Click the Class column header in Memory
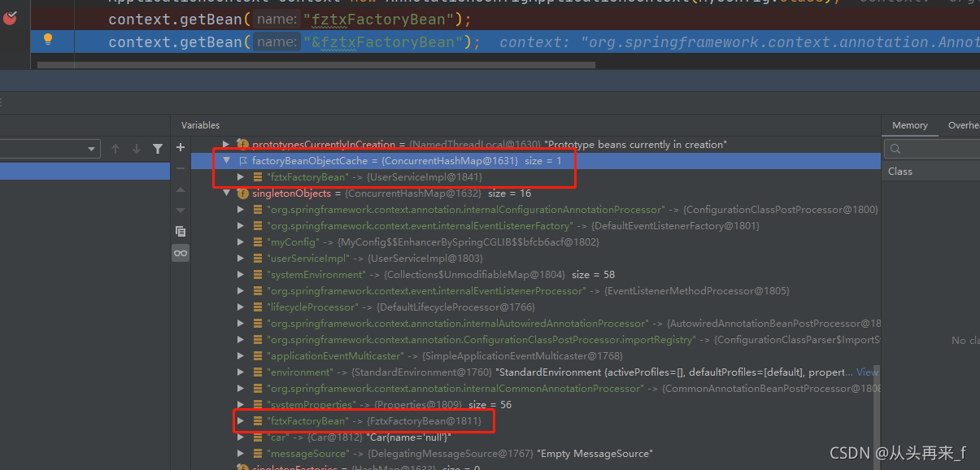The height and width of the screenshot is (470, 980). tap(900, 172)
